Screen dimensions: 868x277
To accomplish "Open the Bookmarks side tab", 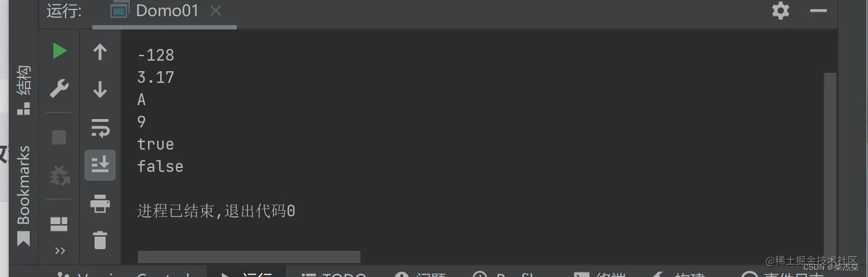I will tap(23, 196).
